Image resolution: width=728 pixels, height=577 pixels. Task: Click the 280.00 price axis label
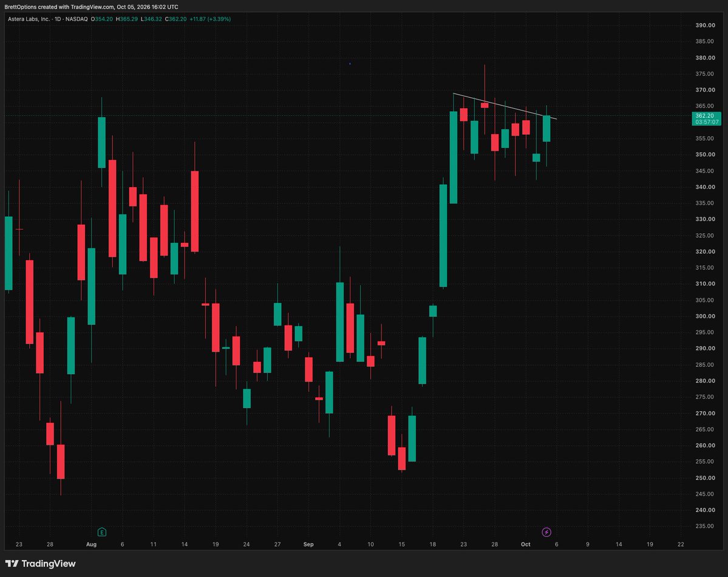[705, 381]
